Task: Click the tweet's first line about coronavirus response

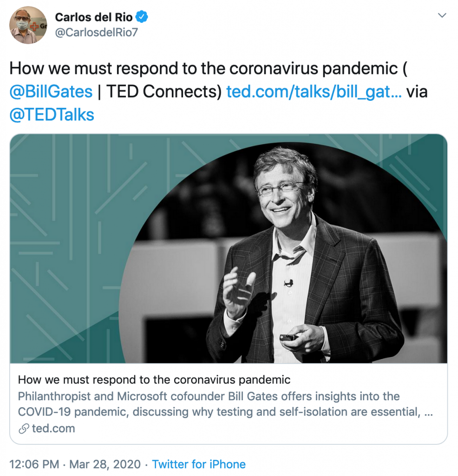Action: [x=209, y=68]
